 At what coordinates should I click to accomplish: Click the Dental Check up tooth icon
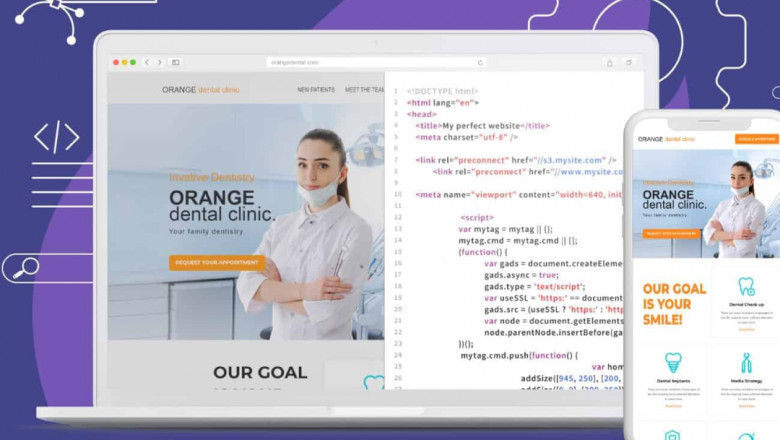(x=746, y=287)
